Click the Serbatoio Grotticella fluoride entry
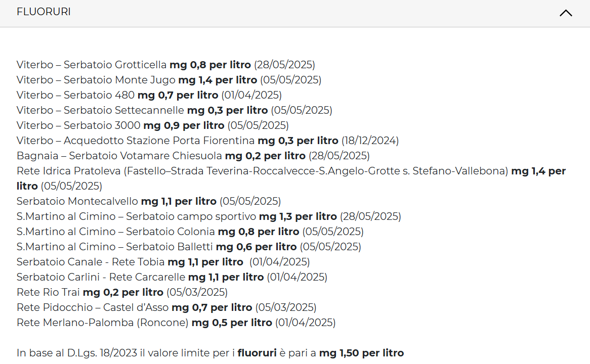The image size is (590, 364). click(x=165, y=65)
